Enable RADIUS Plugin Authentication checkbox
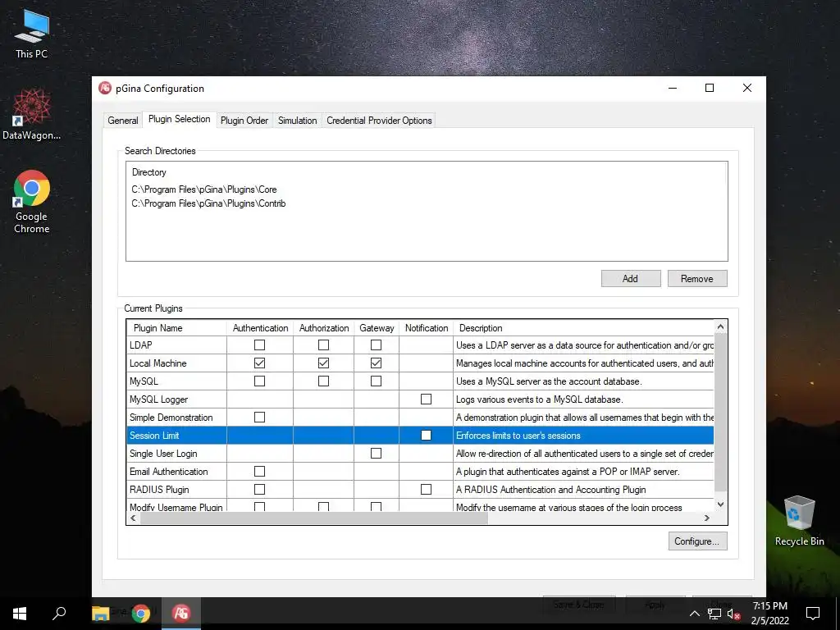This screenshot has height=630, width=840. pyautogui.click(x=259, y=489)
